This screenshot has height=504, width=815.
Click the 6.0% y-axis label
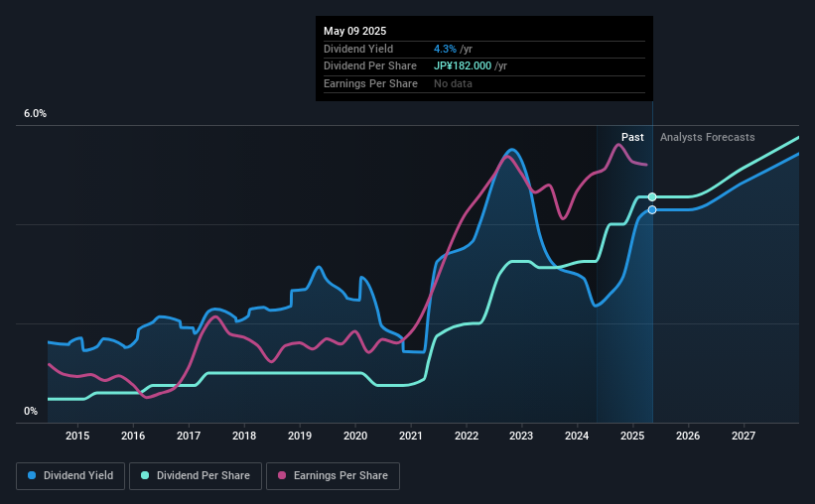pyautogui.click(x=36, y=114)
